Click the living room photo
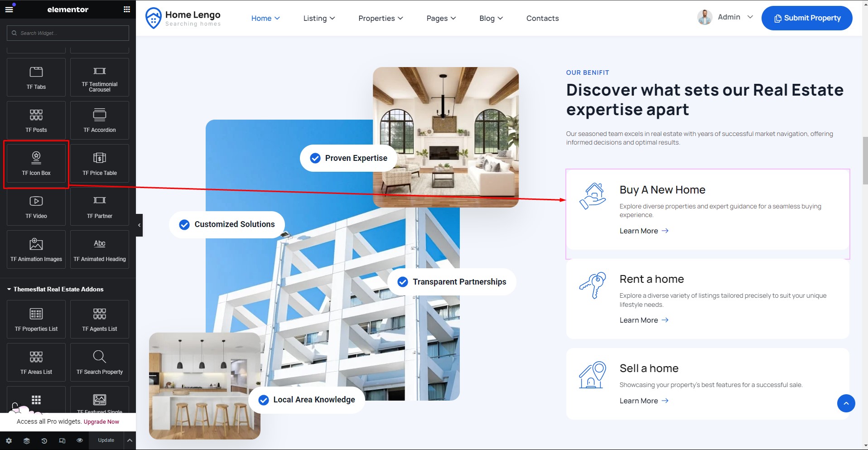This screenshot has height=450, width=868. (446, 137)
